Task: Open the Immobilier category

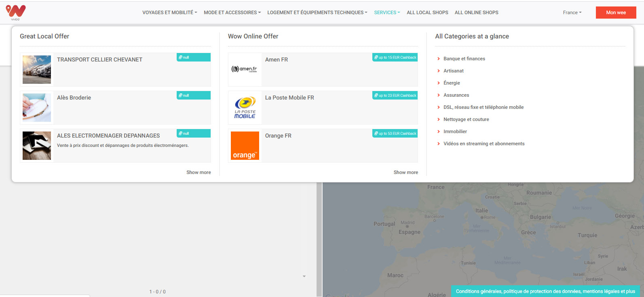Action: [455, 132]
